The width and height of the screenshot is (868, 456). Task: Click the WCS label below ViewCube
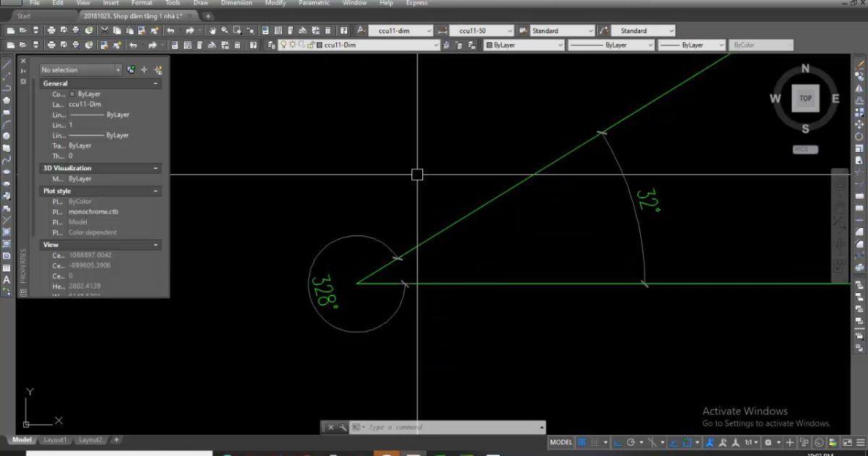tap(804, 150)
